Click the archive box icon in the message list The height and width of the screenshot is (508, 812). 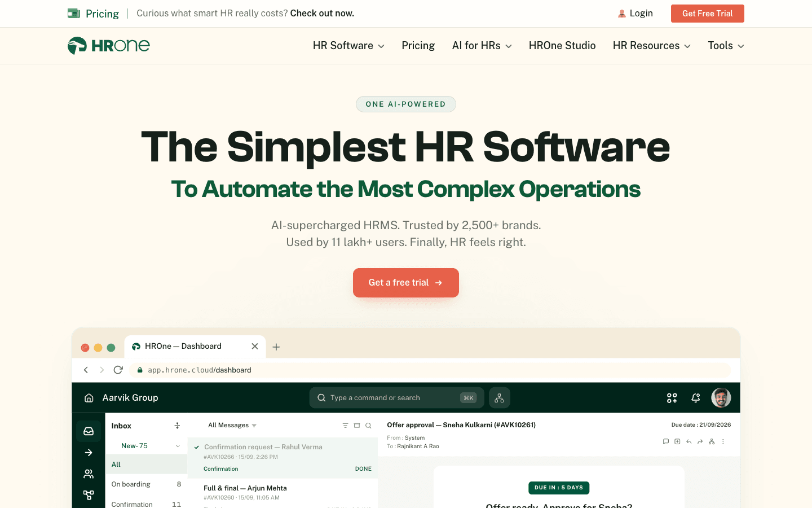357,426
